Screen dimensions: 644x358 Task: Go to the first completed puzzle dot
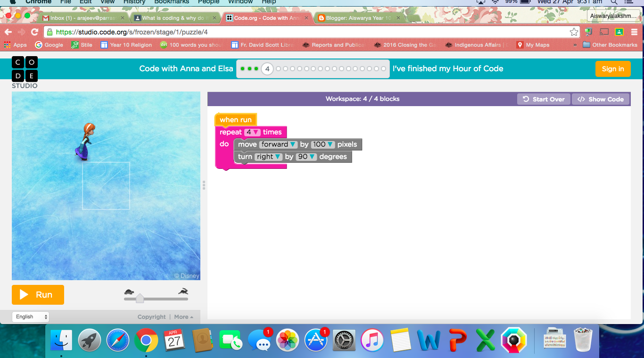[242, 69]
